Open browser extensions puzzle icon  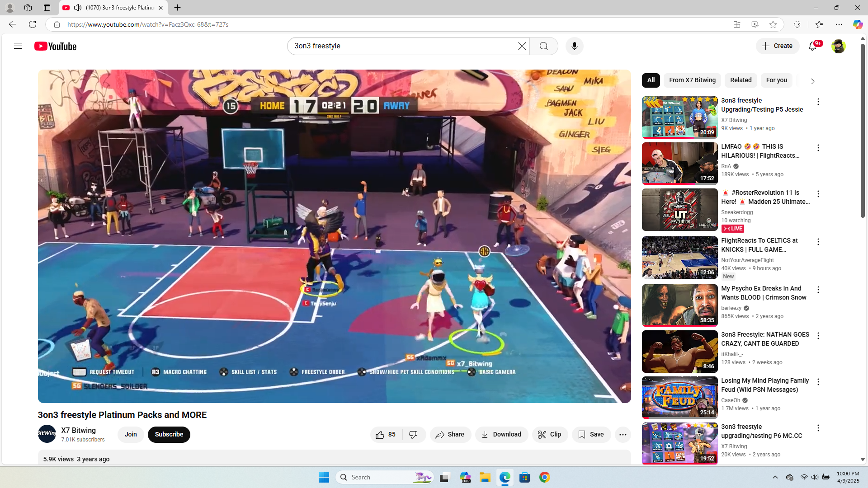coord(797,24)
